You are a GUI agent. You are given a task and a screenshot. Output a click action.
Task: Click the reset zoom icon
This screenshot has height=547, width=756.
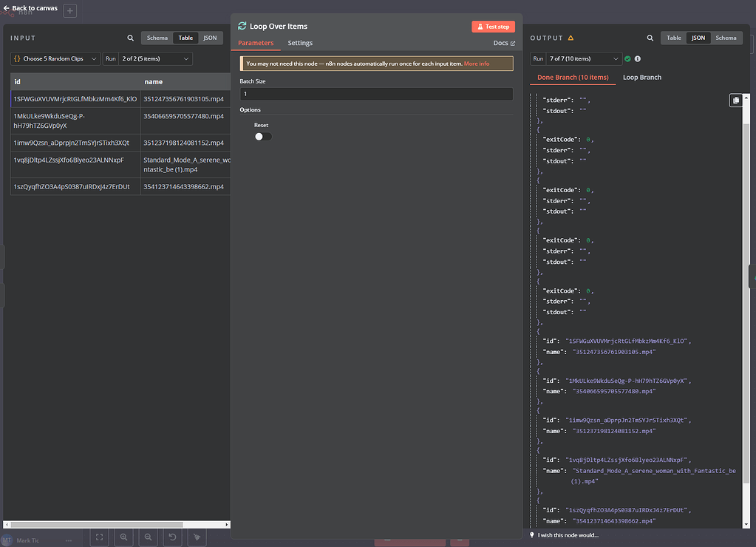(172, 537)
